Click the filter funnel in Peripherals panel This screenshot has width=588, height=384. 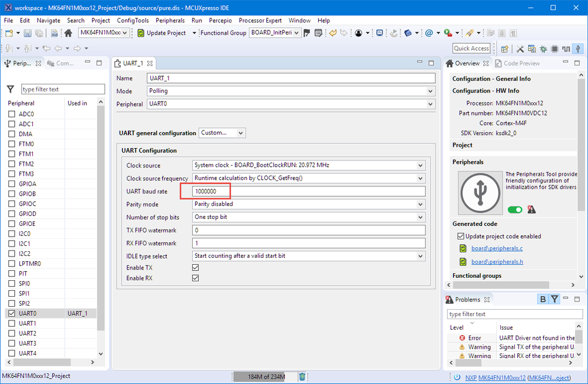click(11, 89)
